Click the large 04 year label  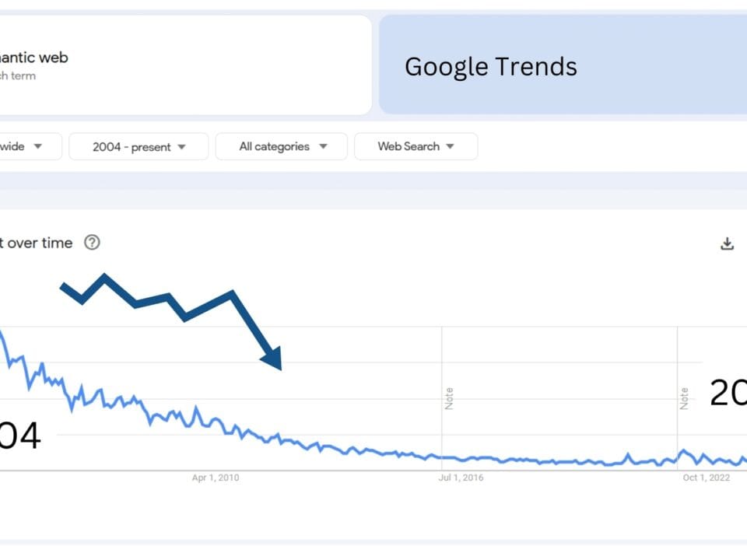coord(19,436)
